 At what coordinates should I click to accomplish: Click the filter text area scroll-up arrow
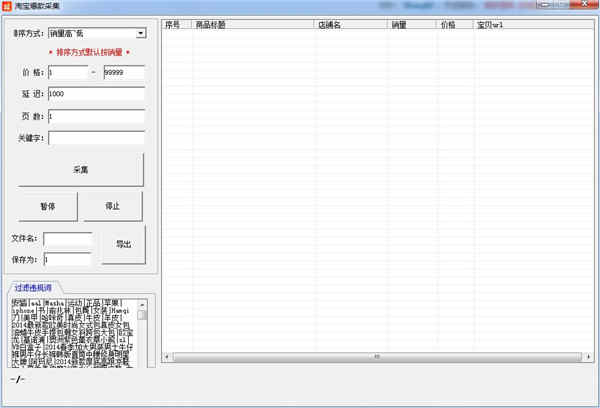[142, 304]
